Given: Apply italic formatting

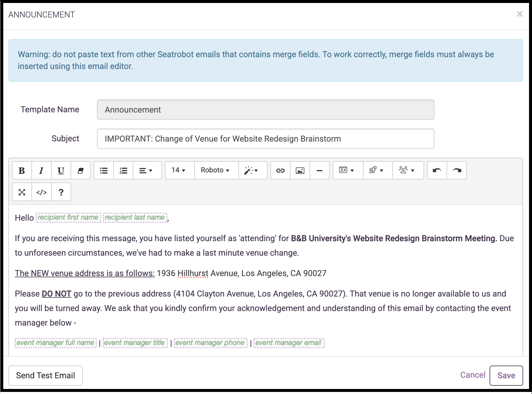Looking at the screenshot, I should tap(41, 170).
